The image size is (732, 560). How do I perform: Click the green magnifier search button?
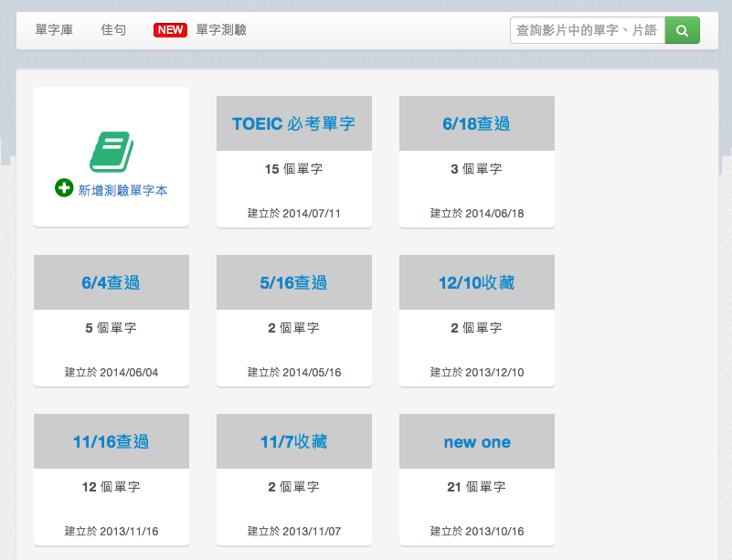682,30
